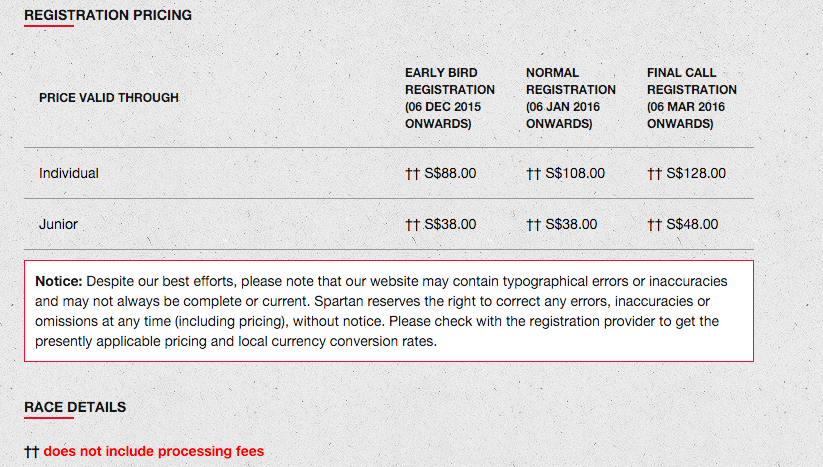This screenshot has width=823, height=467.
Task: Click the bold Notice label in box
Action: coord(59,281)
